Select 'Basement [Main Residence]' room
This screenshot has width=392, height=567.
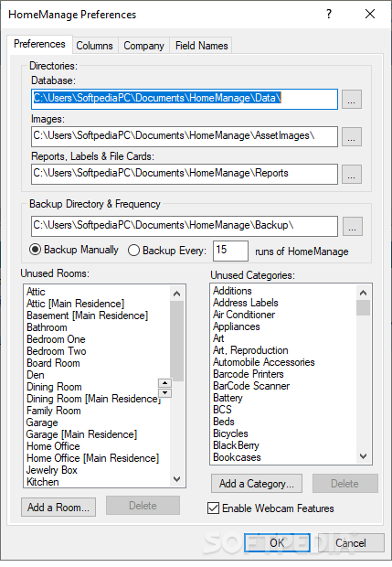(x=87, y=316)
